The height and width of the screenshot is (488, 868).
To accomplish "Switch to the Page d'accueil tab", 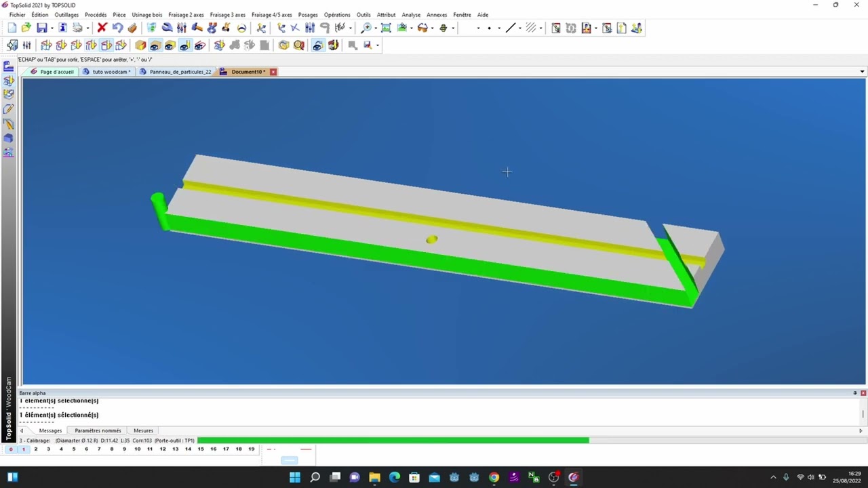I will click(x=52, y=72).
